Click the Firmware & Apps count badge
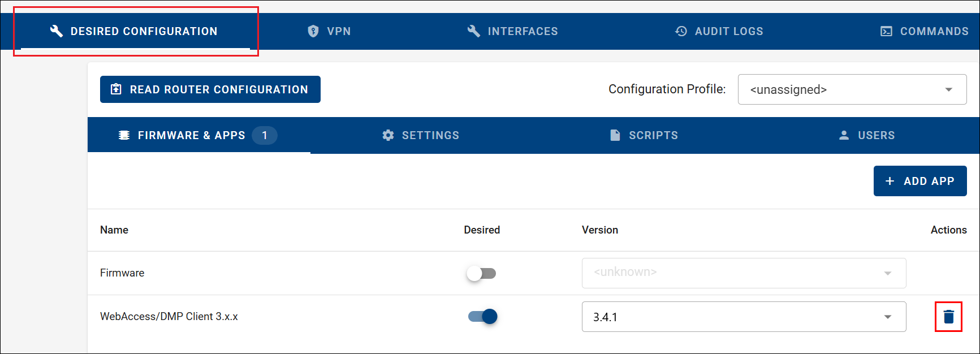 click(265, 135)
